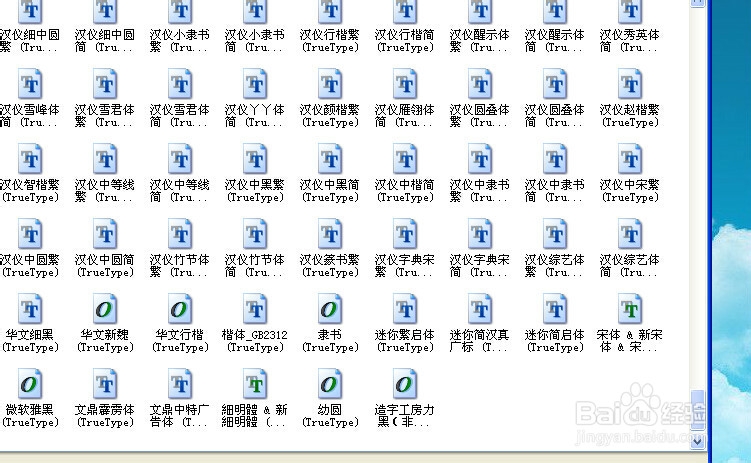Select the 汉仪中圆简 font icon
The height and width of the screenshot is (463, 751).
point(105,234)
